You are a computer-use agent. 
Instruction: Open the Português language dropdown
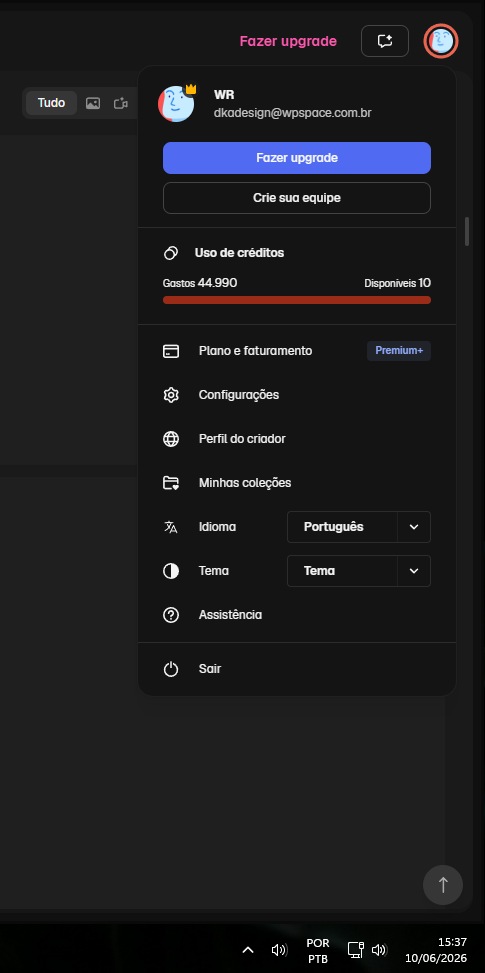coord(358,527)
